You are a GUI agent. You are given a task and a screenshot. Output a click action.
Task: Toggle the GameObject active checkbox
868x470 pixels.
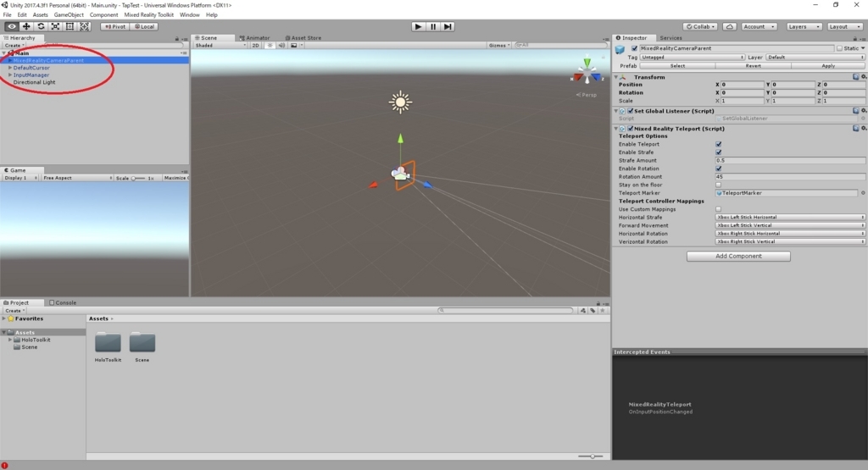[x=634, y=48]
